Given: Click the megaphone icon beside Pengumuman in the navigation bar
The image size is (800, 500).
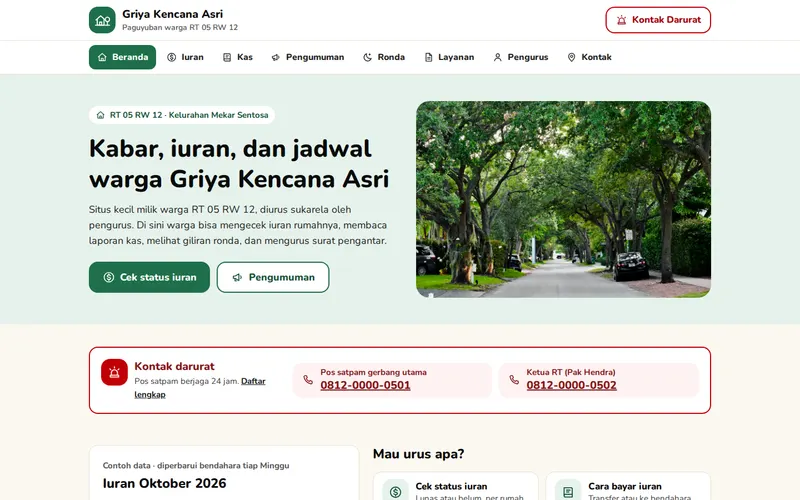Looking at the screenshot, I should (276, 57).
